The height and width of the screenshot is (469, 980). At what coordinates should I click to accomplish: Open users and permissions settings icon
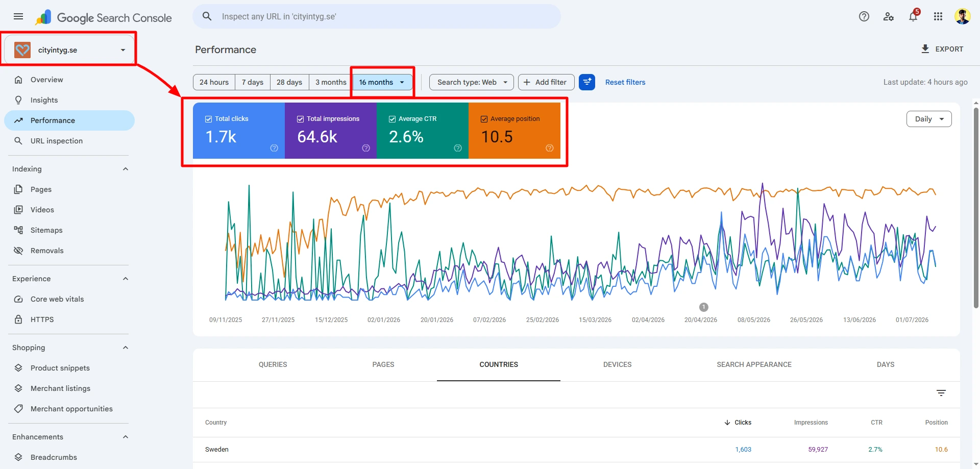click(x=889, y=16)
